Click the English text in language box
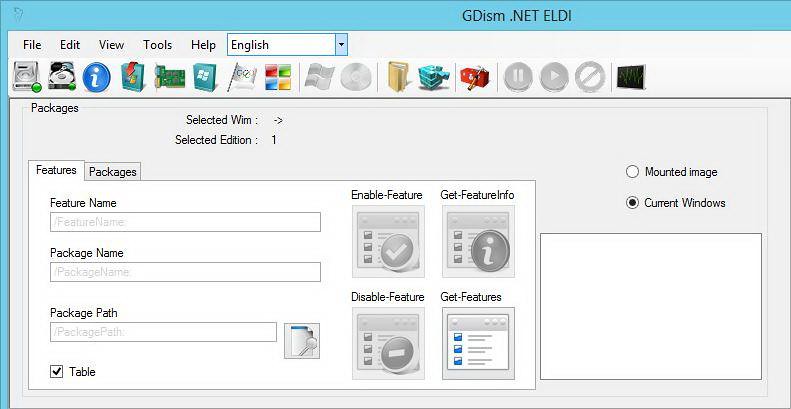791x409 pixels. coord(250,45)
